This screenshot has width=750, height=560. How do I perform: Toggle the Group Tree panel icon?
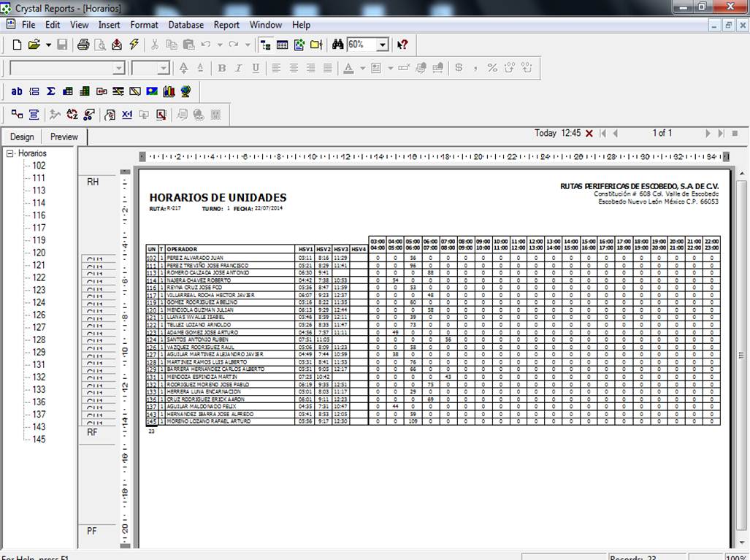point(266,45)
